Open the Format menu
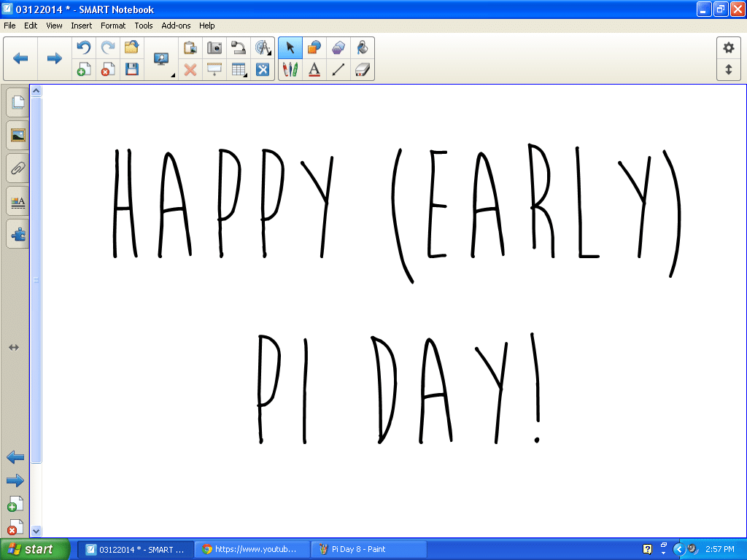 (x=113, y=26)
